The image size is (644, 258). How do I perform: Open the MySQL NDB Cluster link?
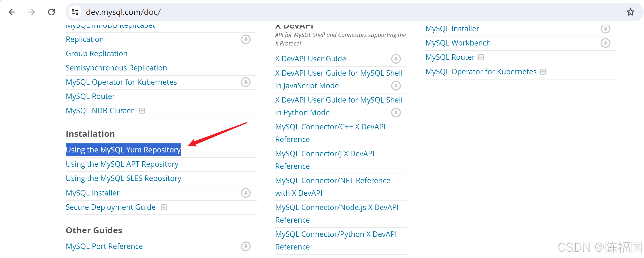[x=100, y=110]
